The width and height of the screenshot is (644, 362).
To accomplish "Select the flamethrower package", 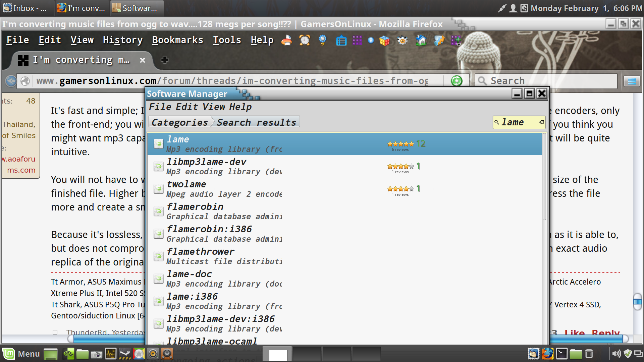I will click(344, 256).
